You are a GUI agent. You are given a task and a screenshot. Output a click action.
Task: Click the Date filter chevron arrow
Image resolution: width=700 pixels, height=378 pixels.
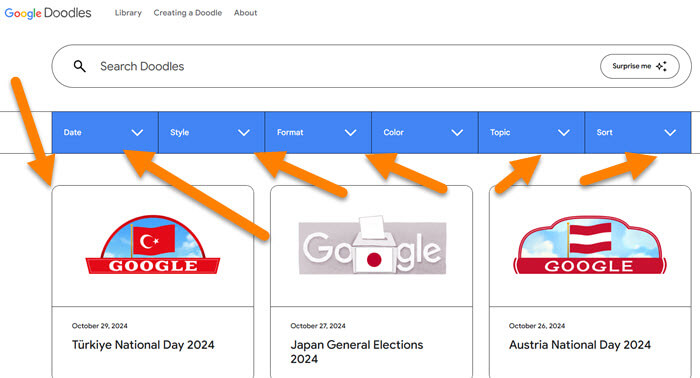coord(137,133)
